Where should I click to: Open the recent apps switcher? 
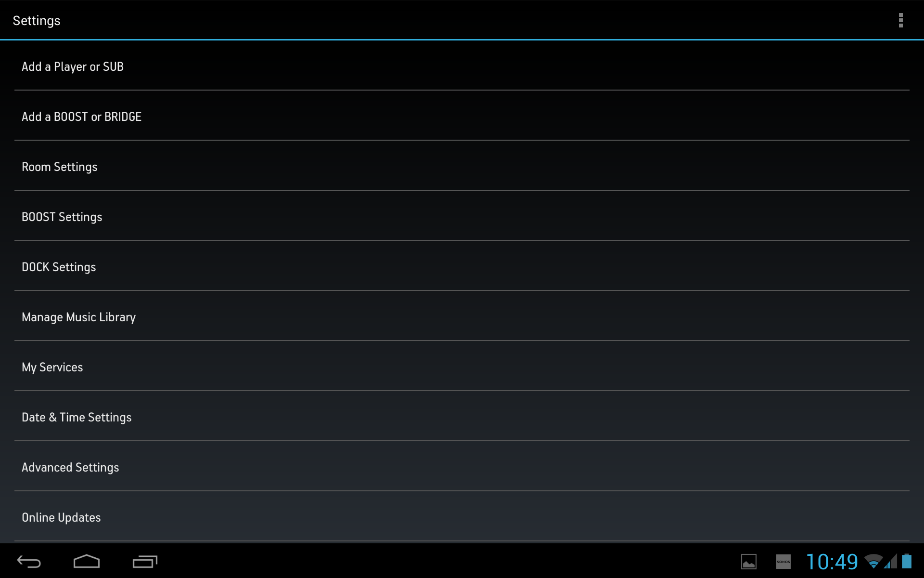[x=145, y=562]
